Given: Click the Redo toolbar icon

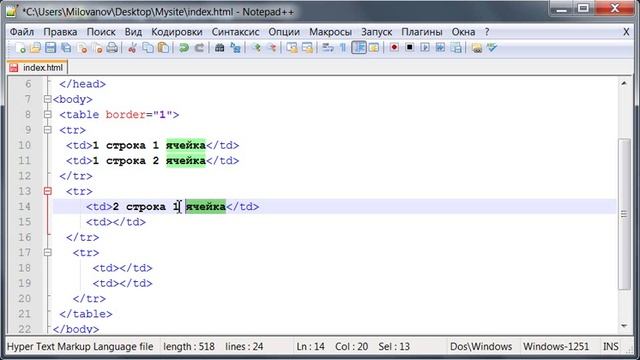Looking at the screenshot, I should click(x=199, y=48).
